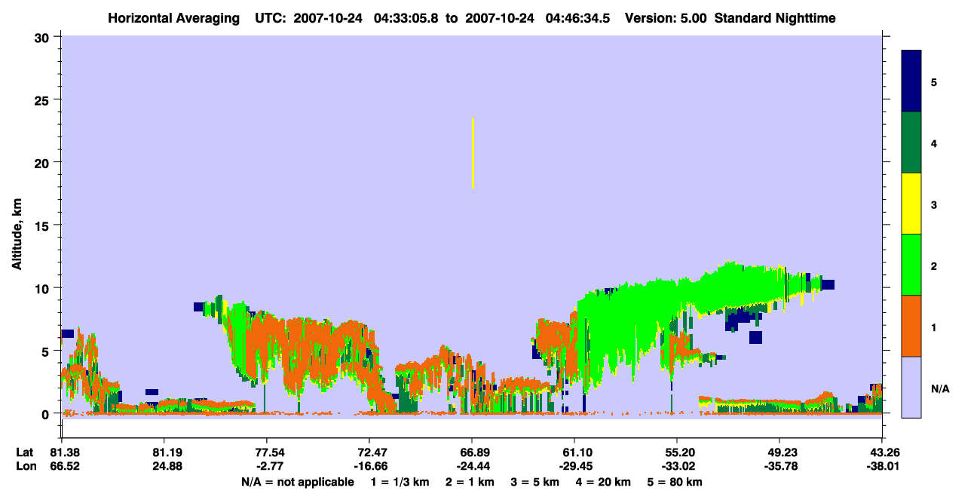Click 'Version: 5.00' in the title
The height and width of the screenshot is (503, 980).
click(x=665, y=17)
